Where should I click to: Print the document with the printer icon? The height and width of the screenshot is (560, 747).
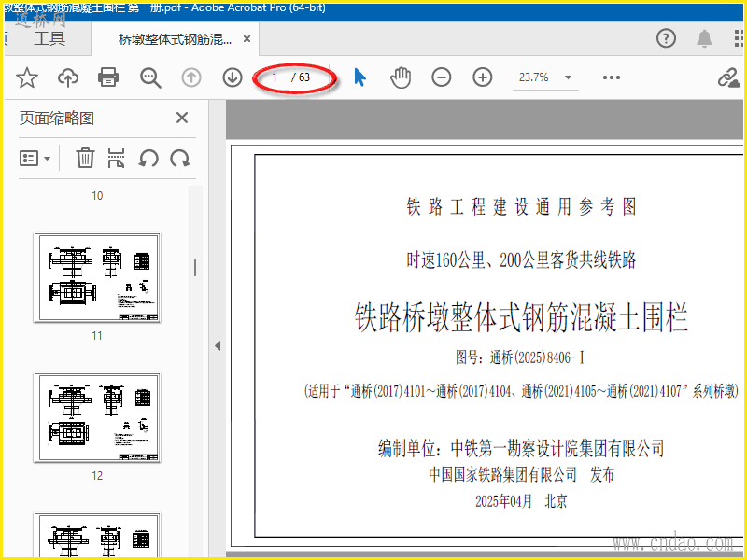(108, 77)
